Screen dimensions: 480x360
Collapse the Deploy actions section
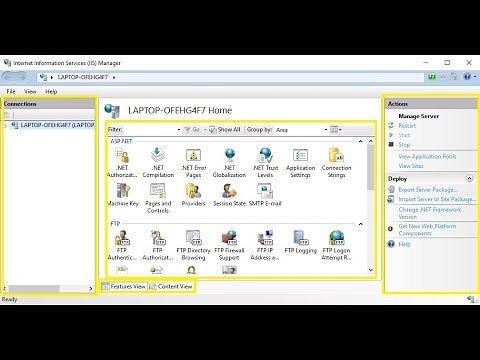[469, 178]
